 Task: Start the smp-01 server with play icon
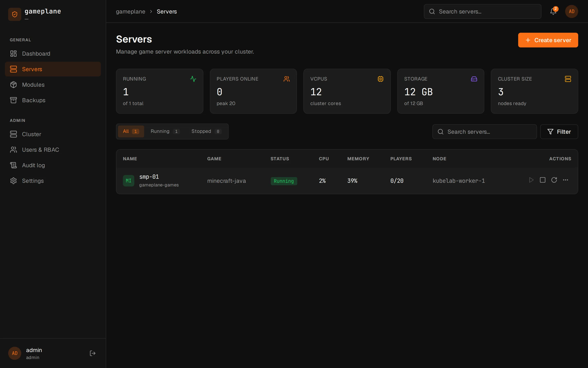(x=531, y=180)
